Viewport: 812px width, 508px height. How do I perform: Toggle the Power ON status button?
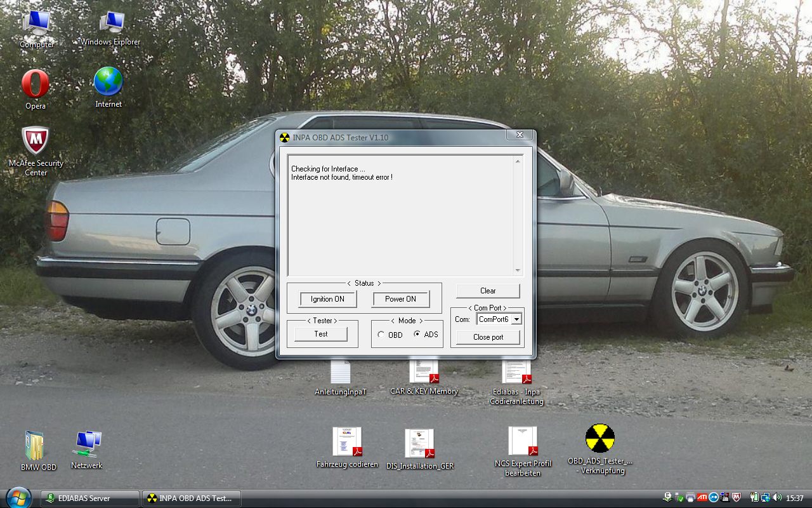click(400, 299)
